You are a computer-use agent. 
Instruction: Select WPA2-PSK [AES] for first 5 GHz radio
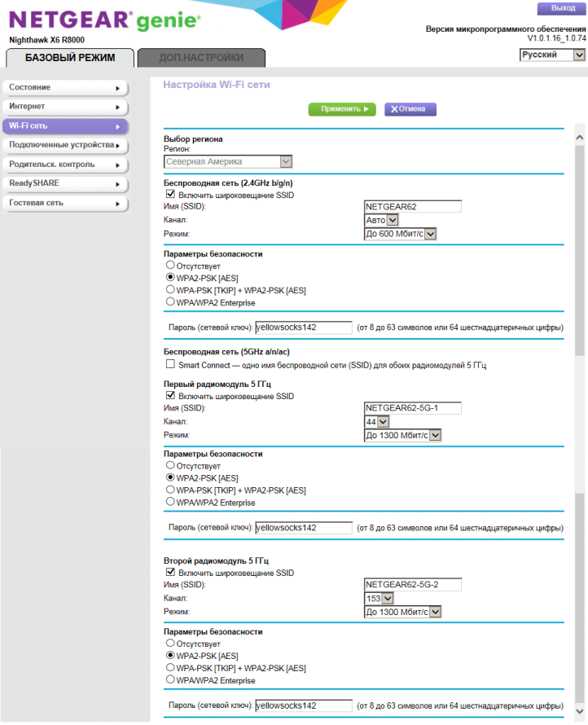(x=170, y=477)
